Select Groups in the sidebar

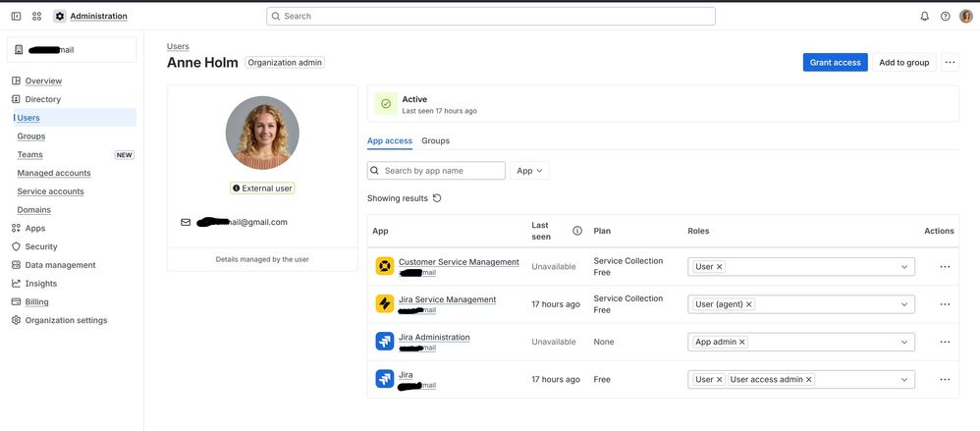click(31, 136)
